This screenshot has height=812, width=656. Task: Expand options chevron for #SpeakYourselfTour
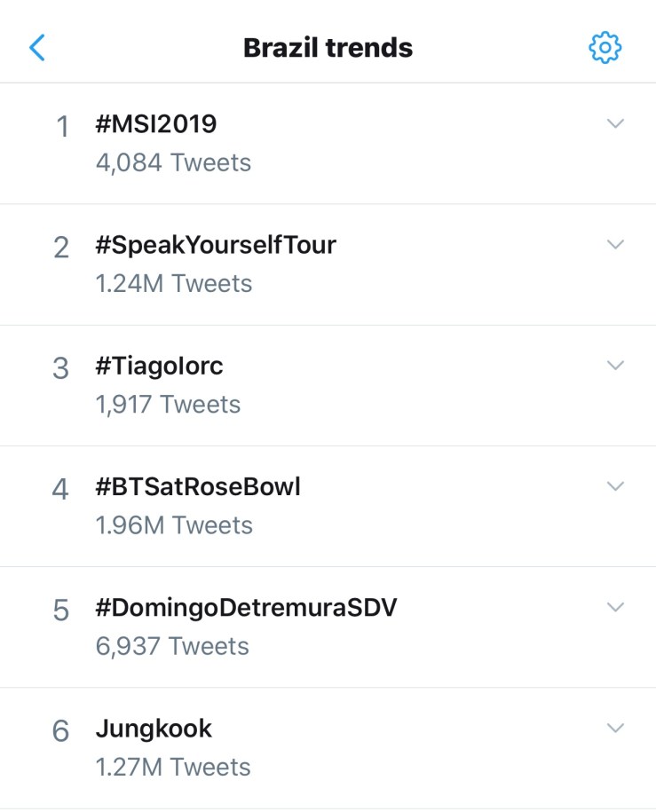(615, 244)
